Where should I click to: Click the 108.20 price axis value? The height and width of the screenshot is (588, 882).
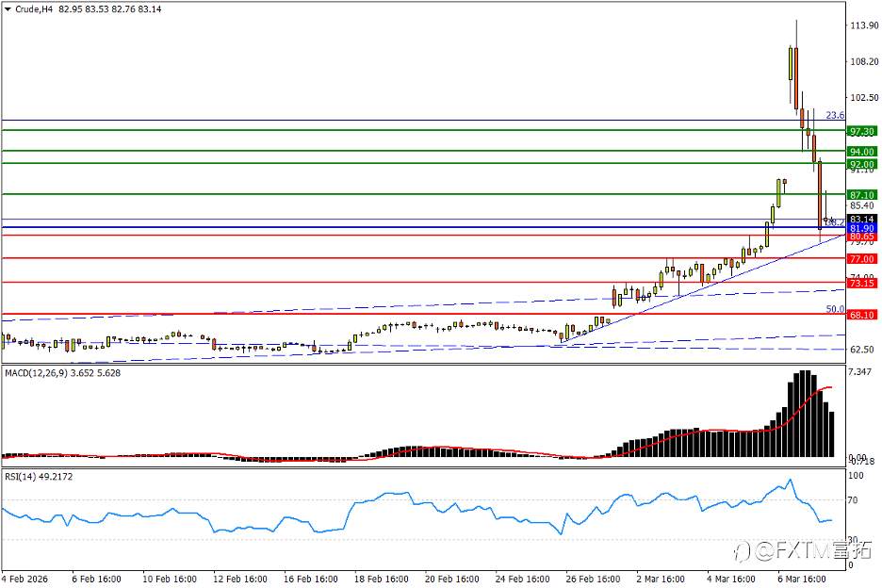pos(864,61)
